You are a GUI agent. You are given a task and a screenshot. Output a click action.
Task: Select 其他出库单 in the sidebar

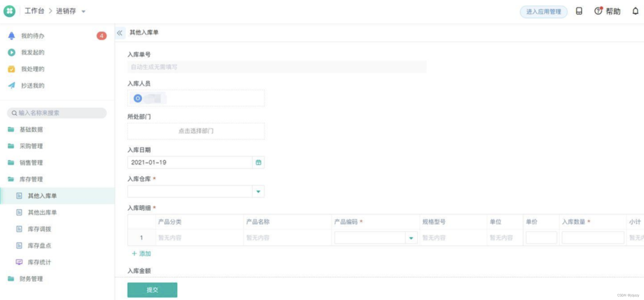58,212
